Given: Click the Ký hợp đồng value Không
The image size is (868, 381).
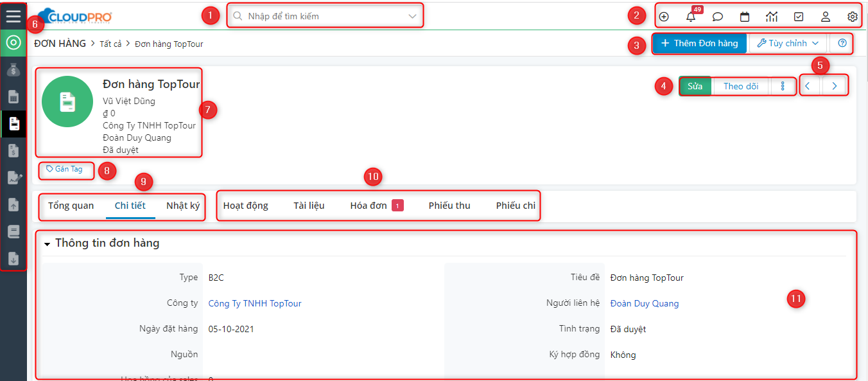Looking at the screenshot, I should point(623,355).
